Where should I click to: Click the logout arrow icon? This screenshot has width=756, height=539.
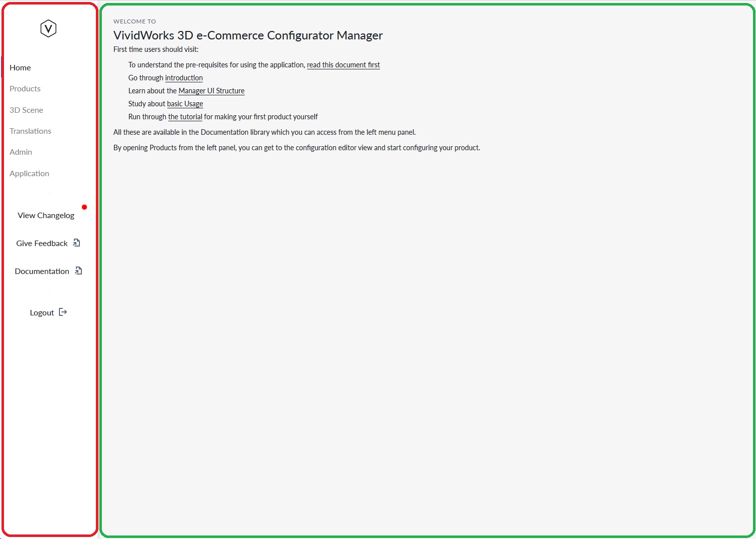click(63, 312)
